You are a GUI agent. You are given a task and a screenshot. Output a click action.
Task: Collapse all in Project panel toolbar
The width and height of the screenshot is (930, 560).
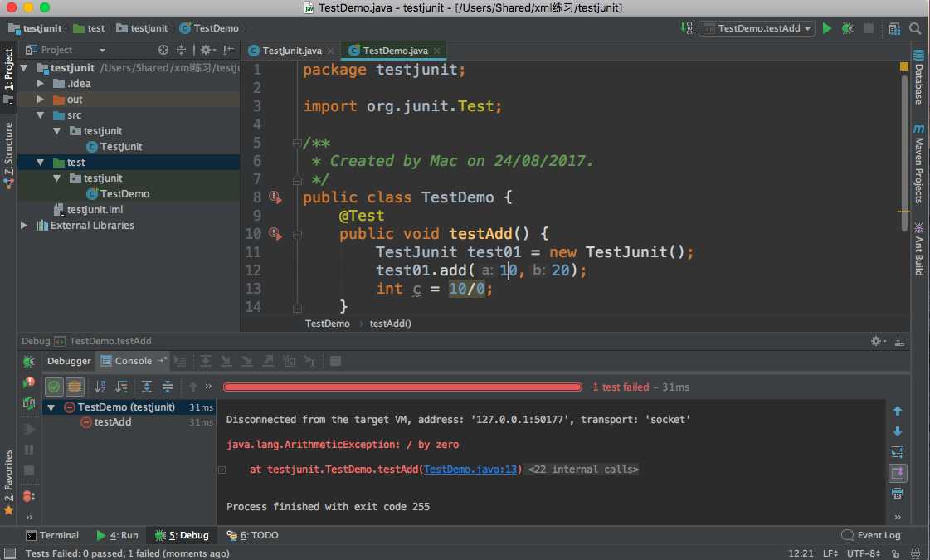coord(182,50)
